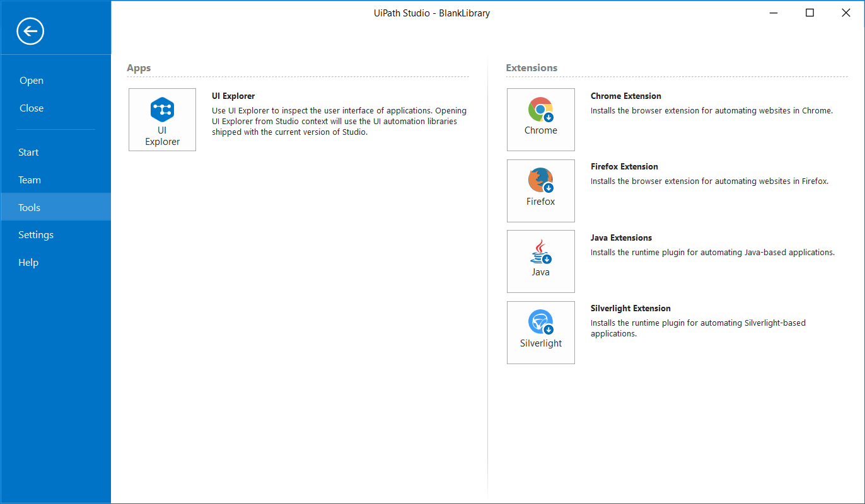The image size is (865, 504).
Task: Switch to the Start page
Action: tap(55, 152)
